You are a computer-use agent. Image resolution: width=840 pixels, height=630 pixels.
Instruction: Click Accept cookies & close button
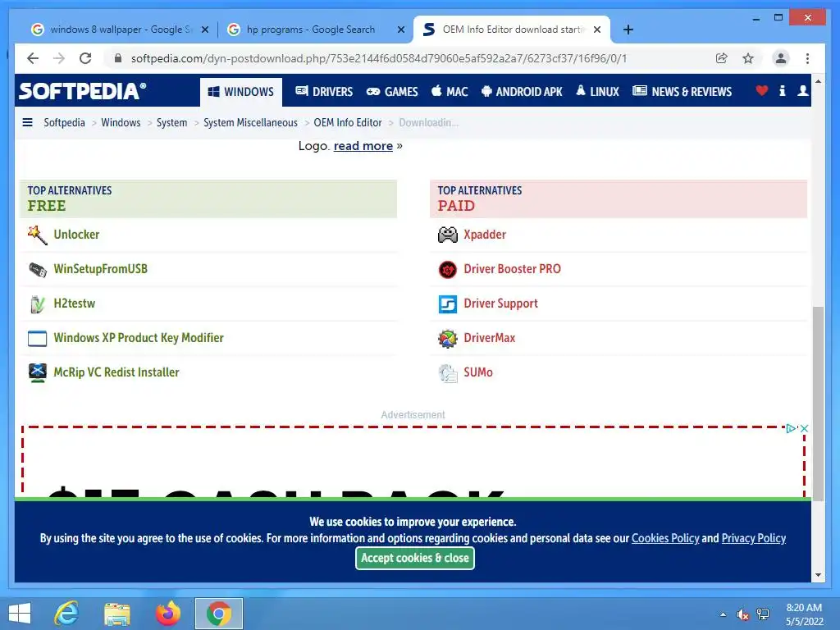tap(414, 558)
